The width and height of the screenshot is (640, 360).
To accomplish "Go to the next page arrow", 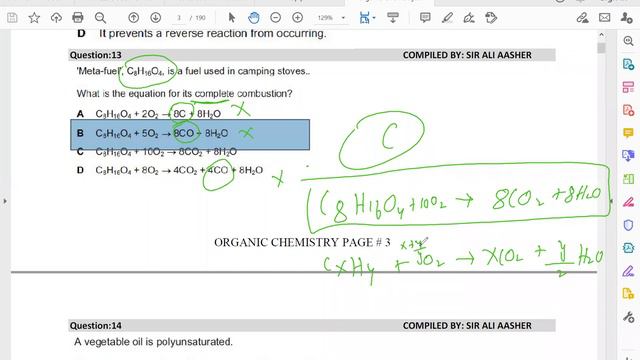I will pos(156,18).
